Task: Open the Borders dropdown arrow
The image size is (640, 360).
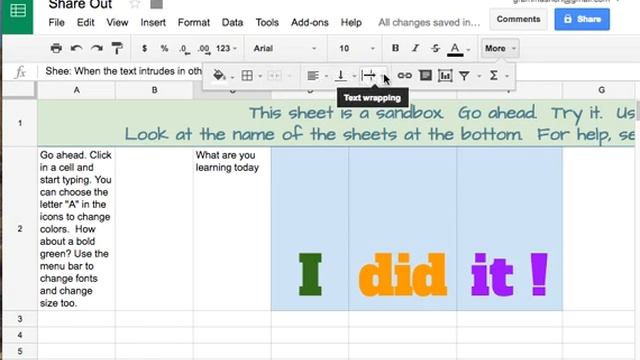Action: pos(260,76)
